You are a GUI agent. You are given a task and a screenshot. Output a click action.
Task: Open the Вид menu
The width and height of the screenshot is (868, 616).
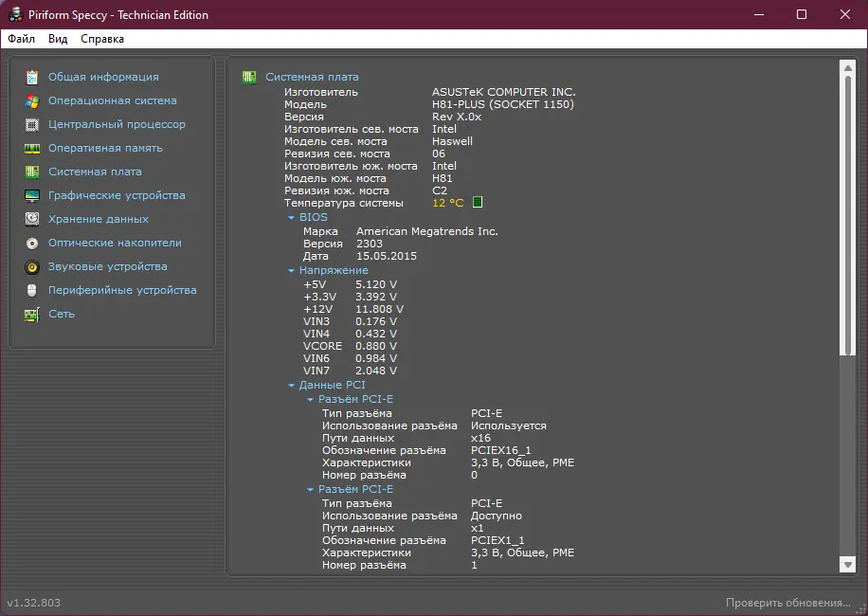point(58,39)
